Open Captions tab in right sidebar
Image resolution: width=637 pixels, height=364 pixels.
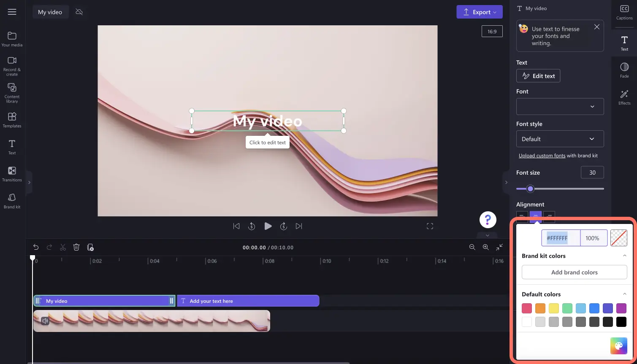(x=624, y=12)
